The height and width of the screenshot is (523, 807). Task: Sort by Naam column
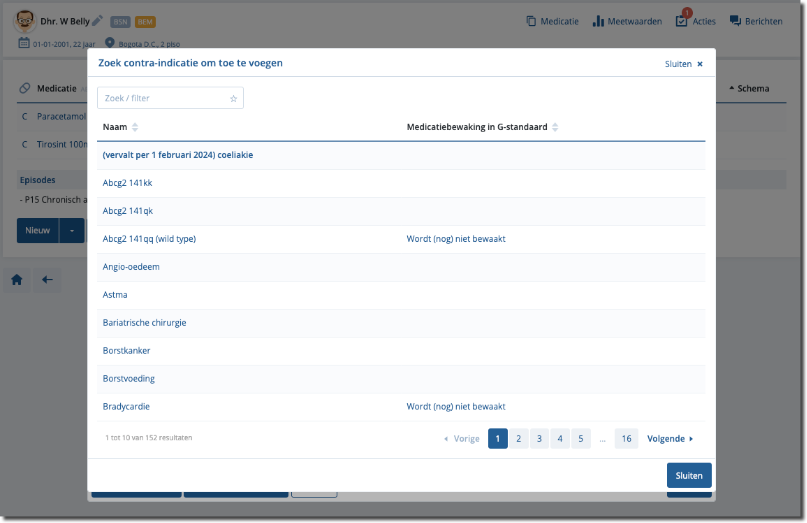coord(135,127)
